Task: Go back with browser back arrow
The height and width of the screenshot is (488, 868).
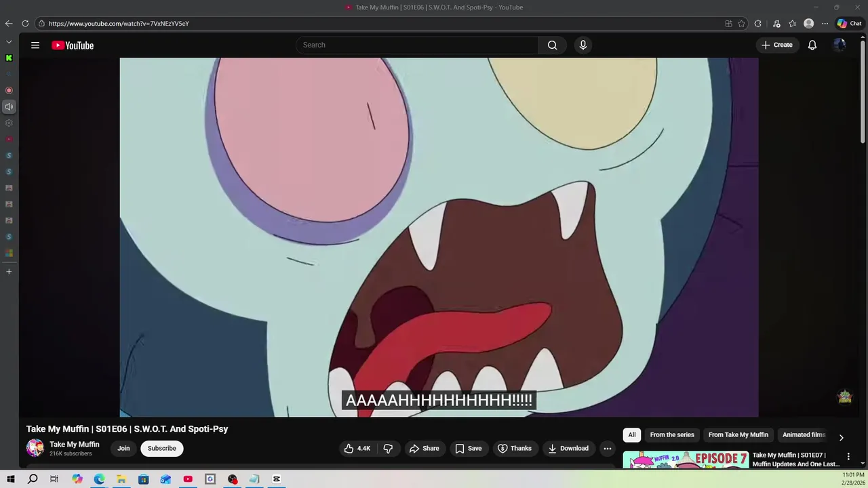Action: 9,24
